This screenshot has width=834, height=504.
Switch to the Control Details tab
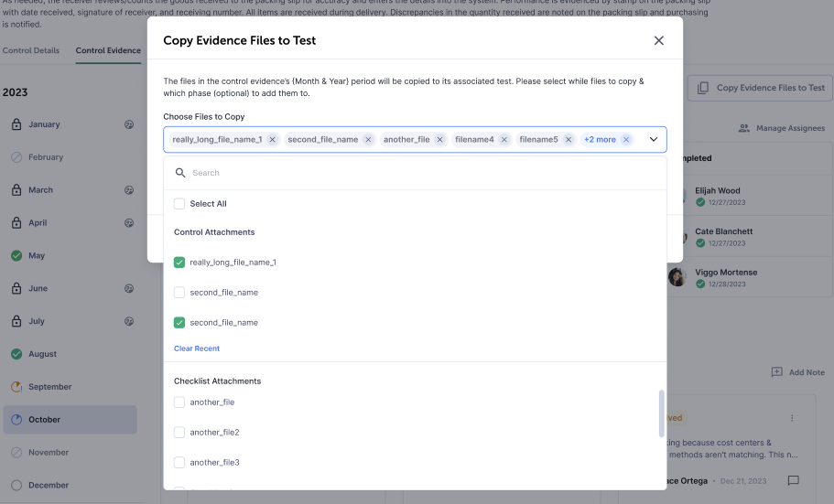[31, 50]
